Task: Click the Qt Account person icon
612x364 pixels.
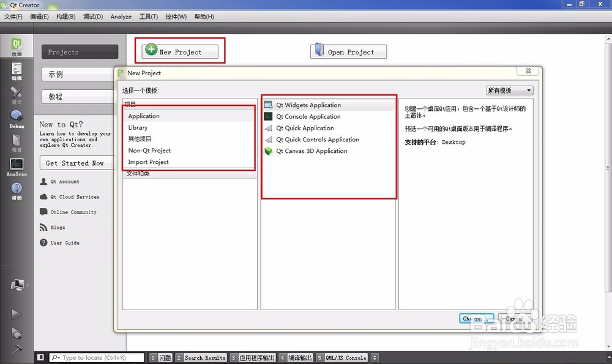Action: tap(43, 182)
